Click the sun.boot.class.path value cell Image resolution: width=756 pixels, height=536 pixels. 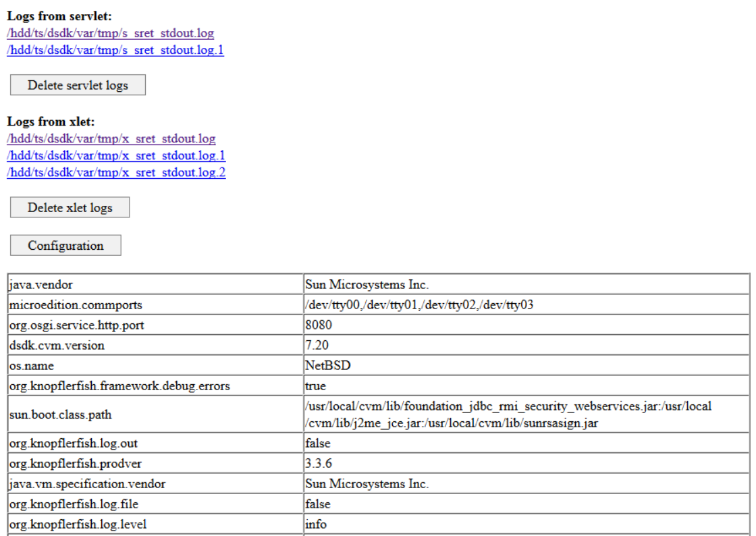pos(473,414)
